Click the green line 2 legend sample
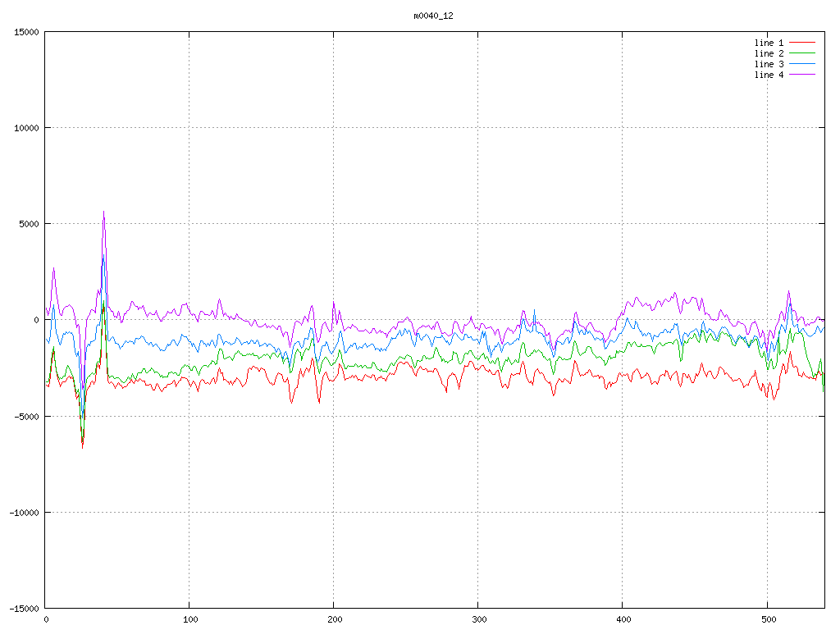Viewport: 840px width, 630px height. (x=802, y=53)
